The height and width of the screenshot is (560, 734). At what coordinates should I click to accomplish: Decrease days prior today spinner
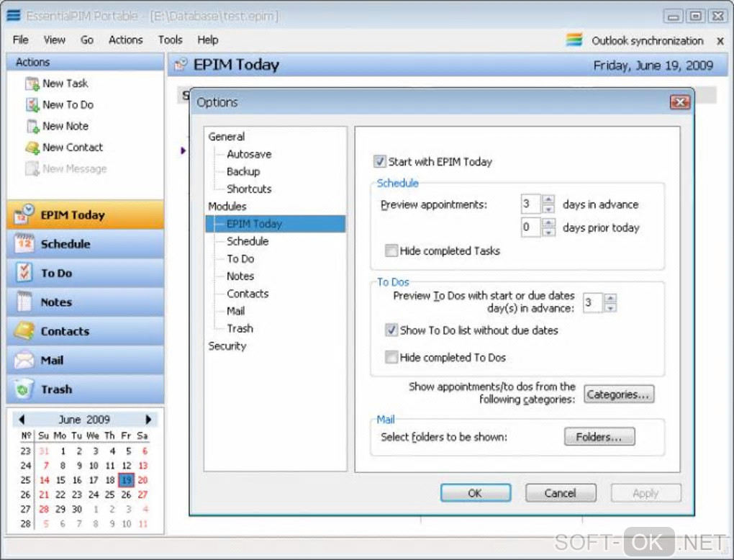click(548, 232)
